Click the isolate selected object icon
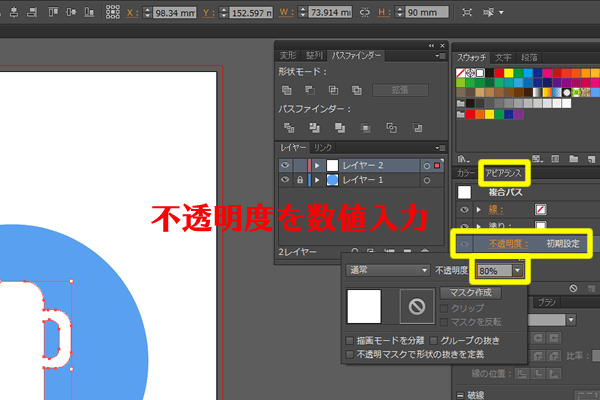600x400 pixels. [x=467, y=12]
